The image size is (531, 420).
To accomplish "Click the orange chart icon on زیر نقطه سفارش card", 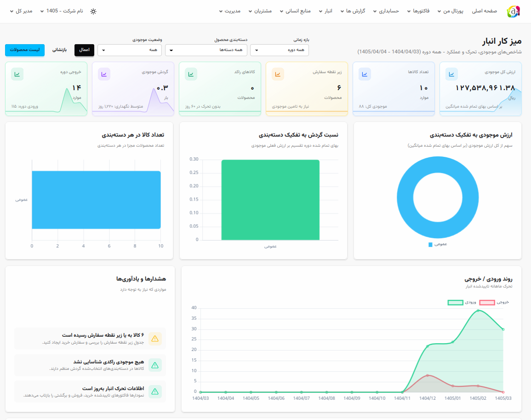I will coord(278,74).
